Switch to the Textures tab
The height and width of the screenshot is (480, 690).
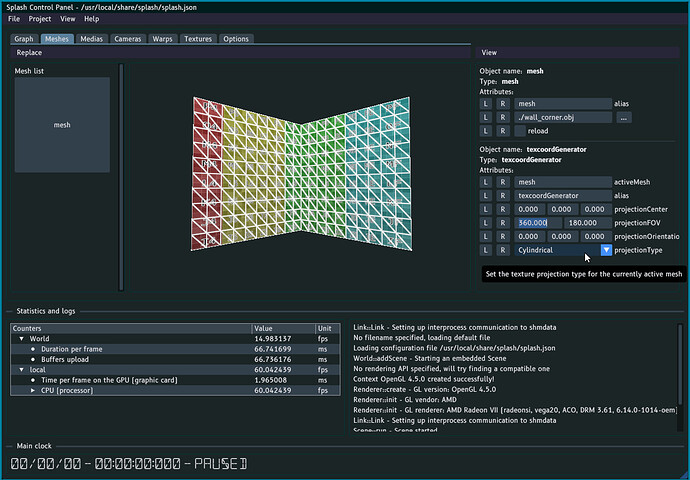[198, 39]
